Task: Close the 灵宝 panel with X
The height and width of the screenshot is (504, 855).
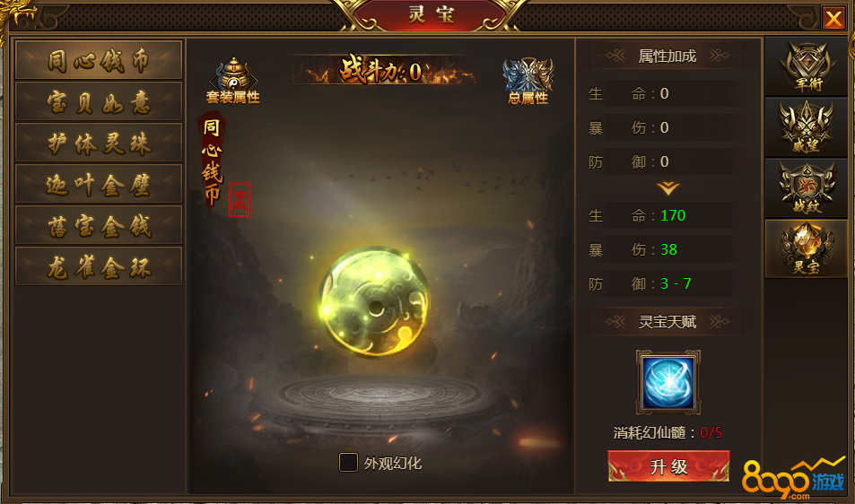Action: (833, 19)
